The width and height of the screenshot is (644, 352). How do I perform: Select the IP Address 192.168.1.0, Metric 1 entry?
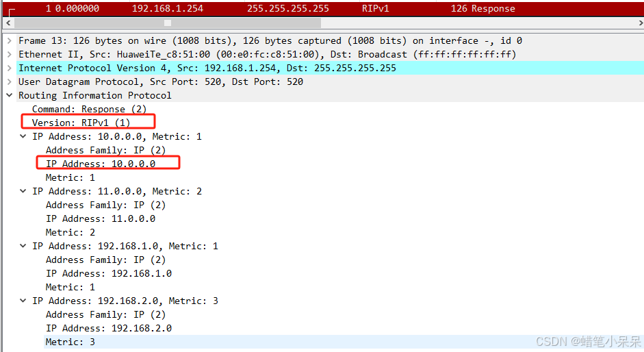tap(125, 246)
